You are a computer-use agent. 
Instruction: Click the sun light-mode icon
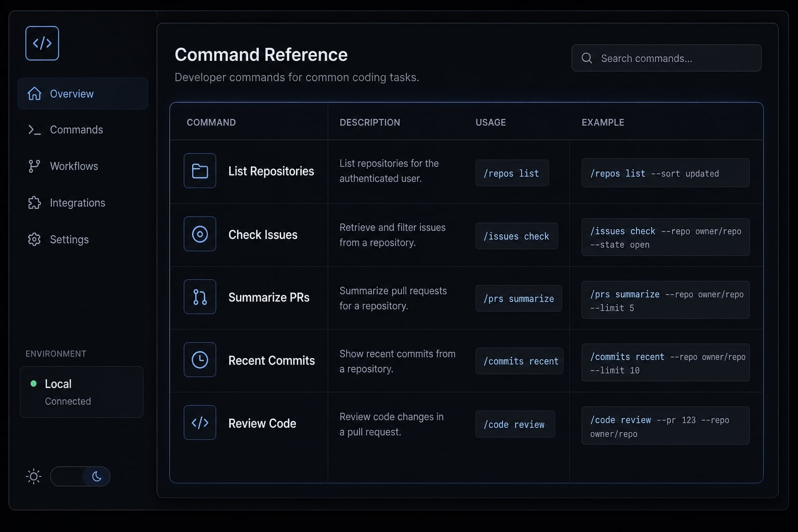click(34, 476)
